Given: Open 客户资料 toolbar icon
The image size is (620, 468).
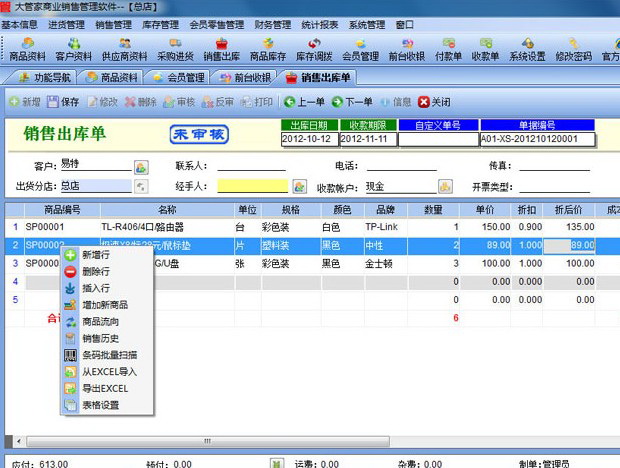Looking at the screenshot, I should [74, 49].
